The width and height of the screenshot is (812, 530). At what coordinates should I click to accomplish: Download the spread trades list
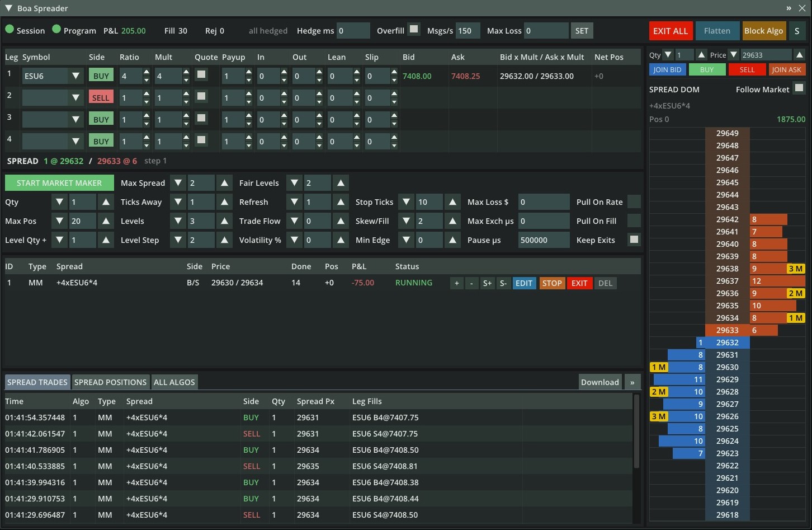(600, 382)
